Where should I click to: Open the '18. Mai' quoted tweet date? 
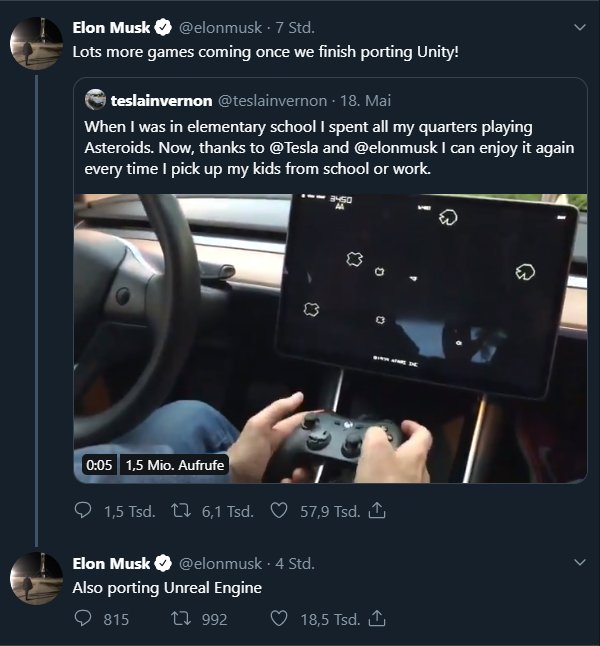click(365, 100)
